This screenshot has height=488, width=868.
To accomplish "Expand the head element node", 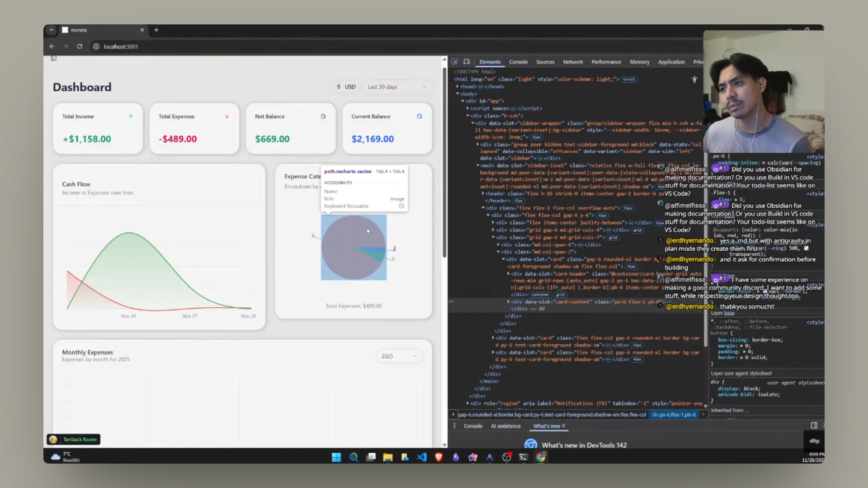I will tap(458, 86).
